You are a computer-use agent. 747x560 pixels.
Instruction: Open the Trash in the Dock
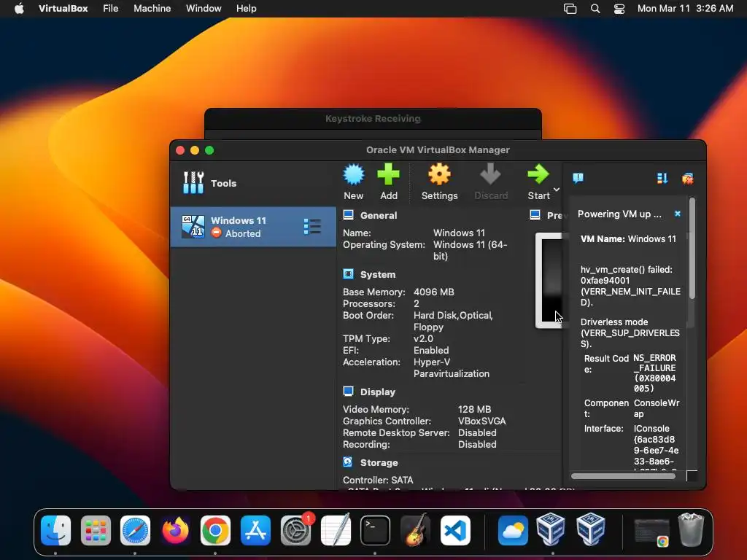(x=691, y=529)
